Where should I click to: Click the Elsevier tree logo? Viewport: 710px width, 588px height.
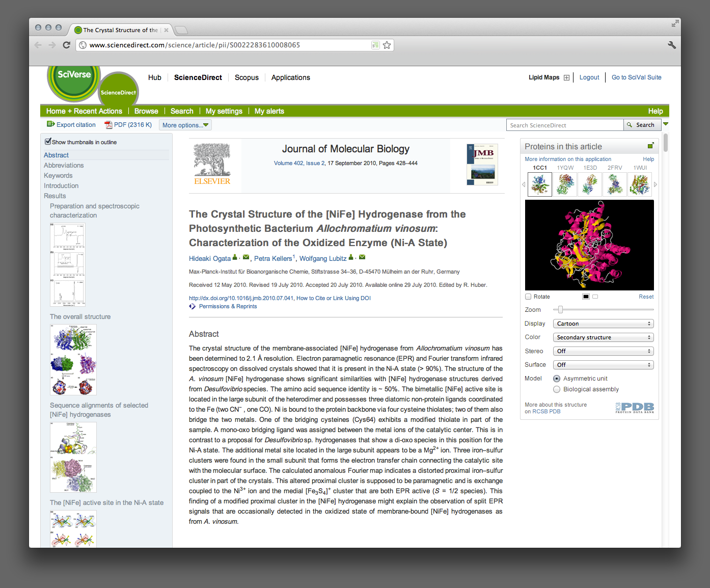[212, 164]
